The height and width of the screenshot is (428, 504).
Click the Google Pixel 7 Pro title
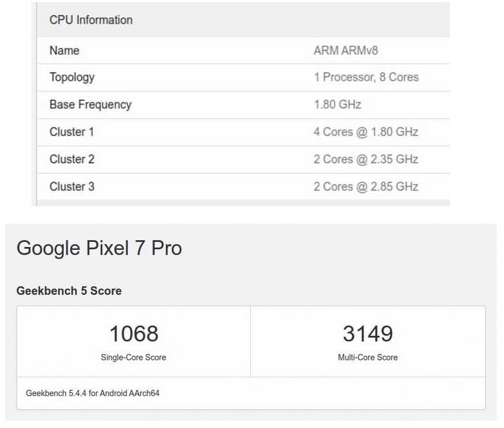click(99, 248)
